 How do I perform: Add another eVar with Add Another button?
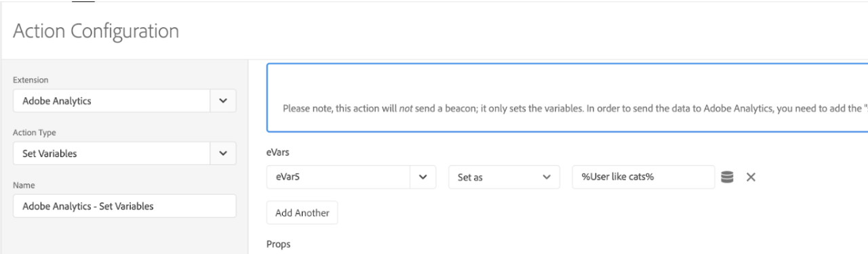pos(302,213)
